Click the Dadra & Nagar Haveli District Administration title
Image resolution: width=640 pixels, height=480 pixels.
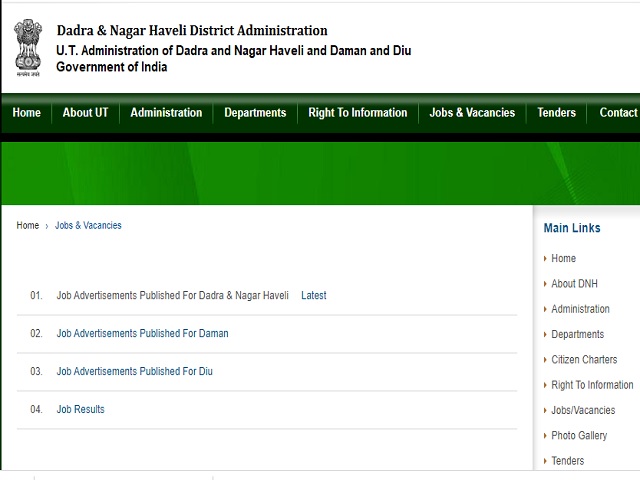coord(192,31)
